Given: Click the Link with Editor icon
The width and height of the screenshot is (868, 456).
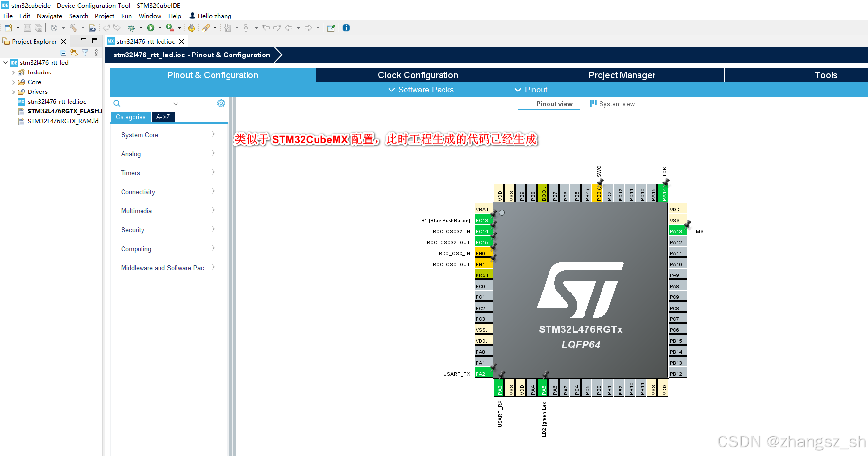Looking at the screenshot, I should [x=74, y=53].
